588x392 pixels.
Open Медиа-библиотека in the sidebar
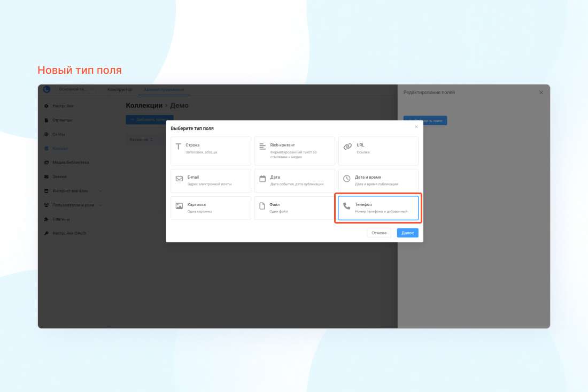(x=70, y=162)
